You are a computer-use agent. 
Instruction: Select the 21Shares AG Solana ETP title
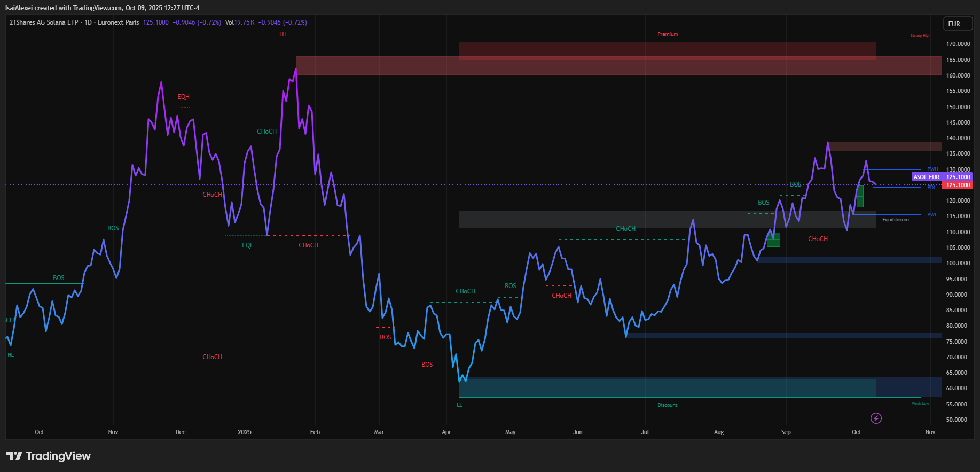(44, 22)
